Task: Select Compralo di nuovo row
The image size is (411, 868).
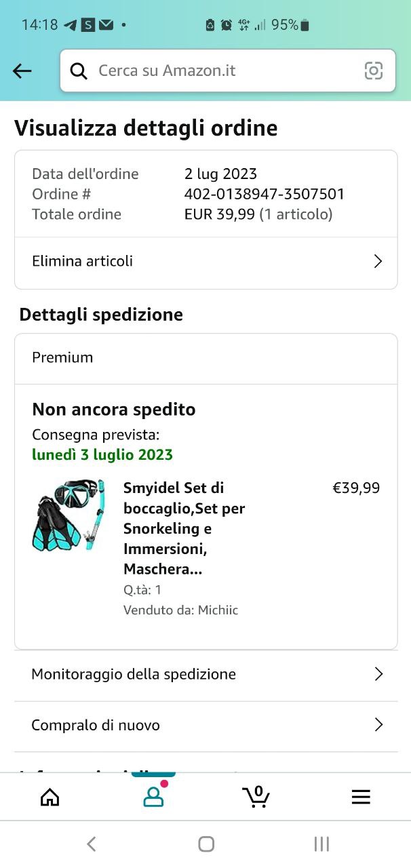Action: coord(96,725)
